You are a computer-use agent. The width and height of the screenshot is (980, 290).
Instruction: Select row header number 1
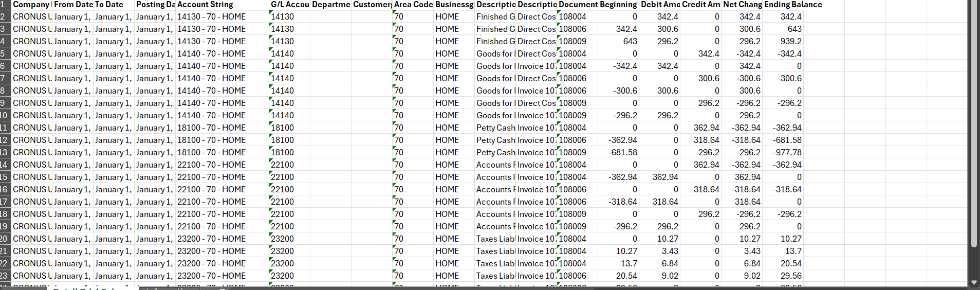tap(5, 5)
